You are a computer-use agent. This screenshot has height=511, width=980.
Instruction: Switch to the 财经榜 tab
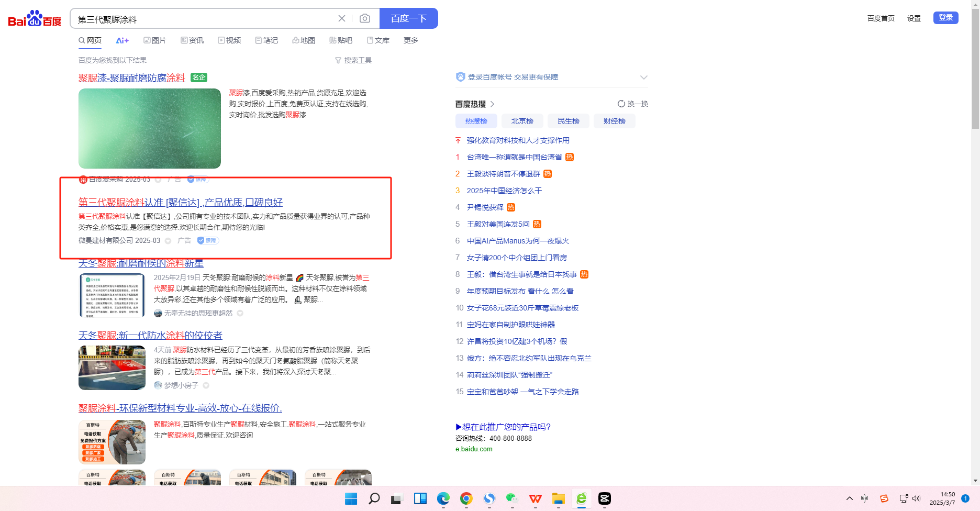pos(614,121)
